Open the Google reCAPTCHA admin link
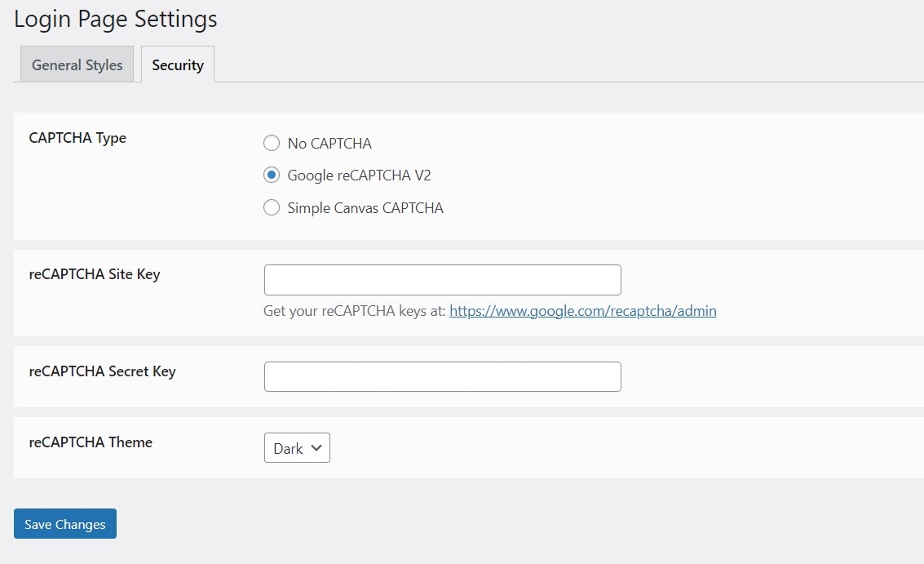The image size is (924, 564). tap(582, 311)
